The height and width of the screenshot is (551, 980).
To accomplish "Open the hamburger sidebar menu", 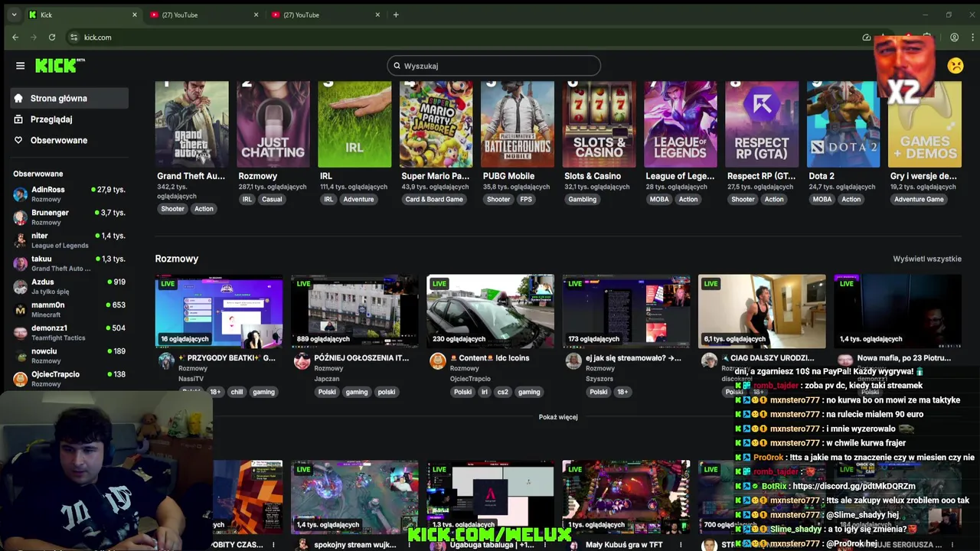I will coord(20,66).
